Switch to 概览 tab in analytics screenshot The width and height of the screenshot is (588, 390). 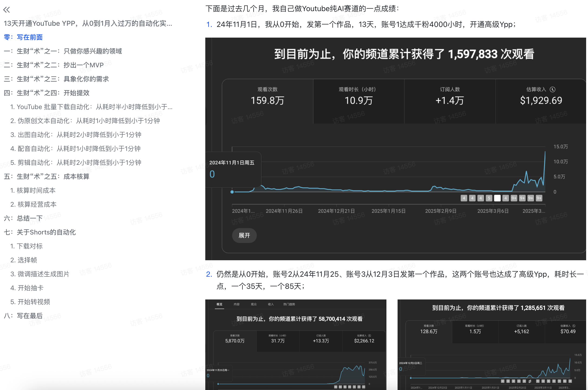click(x=219, y=304)
